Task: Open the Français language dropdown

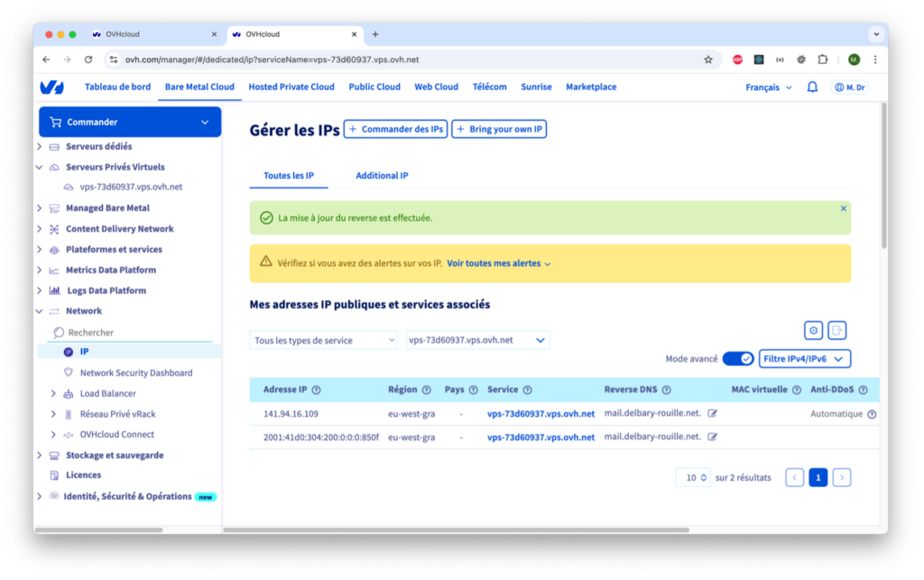Action: pos(769,87)
